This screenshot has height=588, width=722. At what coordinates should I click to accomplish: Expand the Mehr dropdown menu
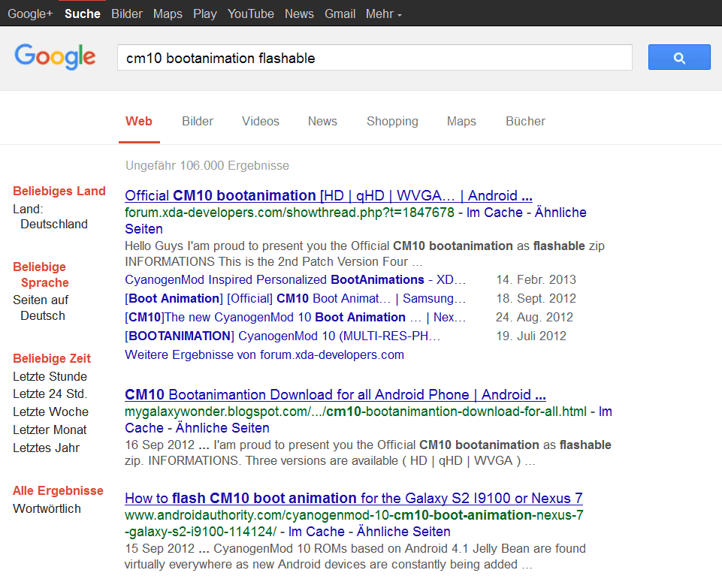(384, 14)
